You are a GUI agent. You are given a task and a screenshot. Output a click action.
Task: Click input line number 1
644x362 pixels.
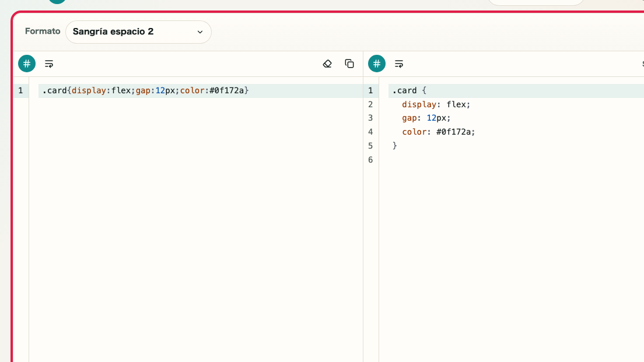[x=20, y=90]
